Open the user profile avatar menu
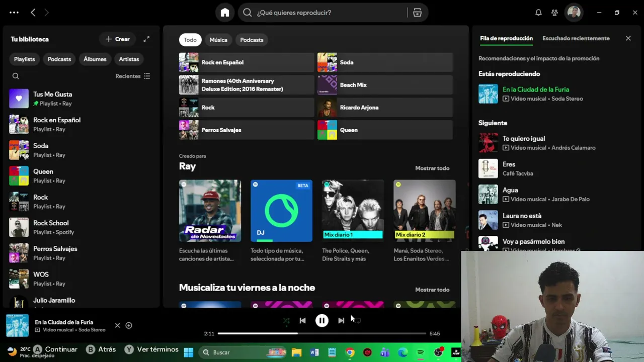This screenshot has width=644, height=362. pos(574,13)
